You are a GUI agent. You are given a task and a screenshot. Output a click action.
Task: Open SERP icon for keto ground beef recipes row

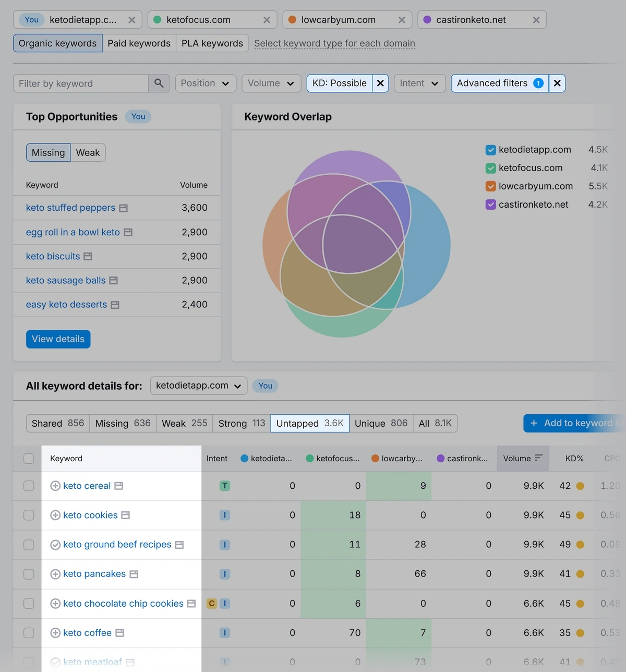[x=179, y=545]
